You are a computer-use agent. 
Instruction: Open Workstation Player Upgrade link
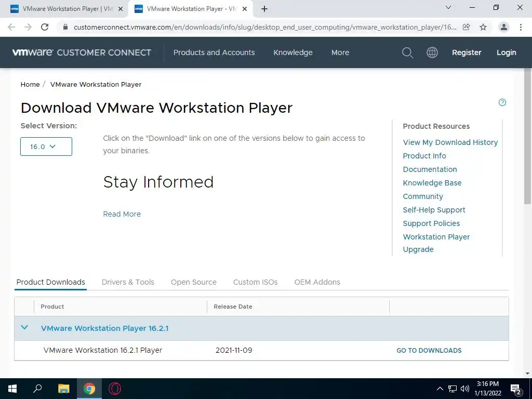point(436,243)
